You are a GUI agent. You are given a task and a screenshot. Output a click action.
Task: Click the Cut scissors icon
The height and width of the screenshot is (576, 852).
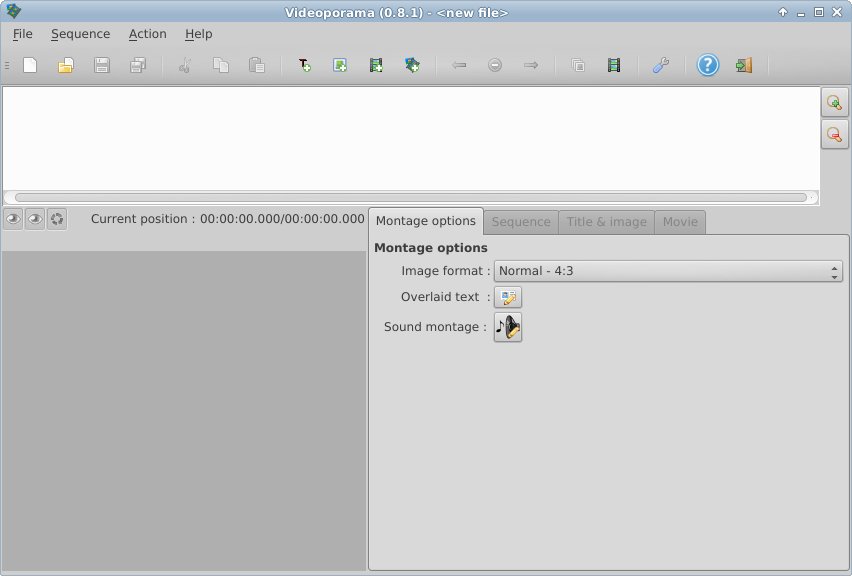pyautogui.click(x=185, y=66)
